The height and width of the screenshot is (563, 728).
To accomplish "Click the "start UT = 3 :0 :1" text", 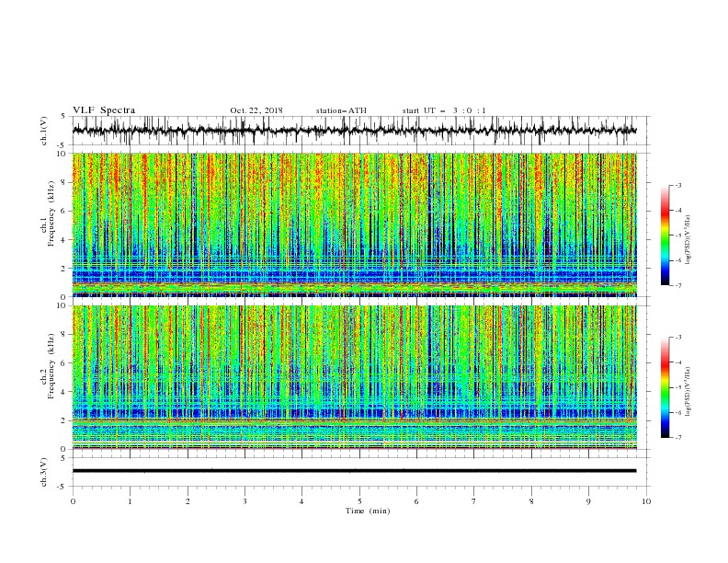I will (x=444, y=110).
